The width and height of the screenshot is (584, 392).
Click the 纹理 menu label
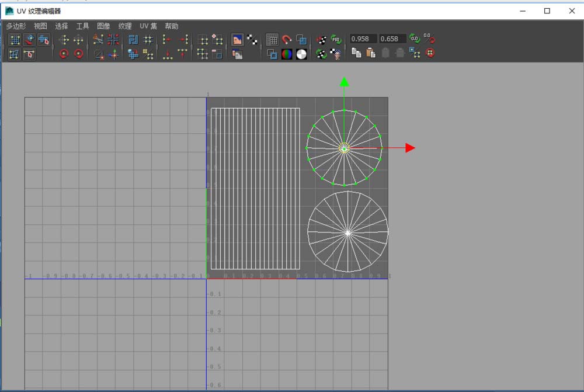coord(125,26)
